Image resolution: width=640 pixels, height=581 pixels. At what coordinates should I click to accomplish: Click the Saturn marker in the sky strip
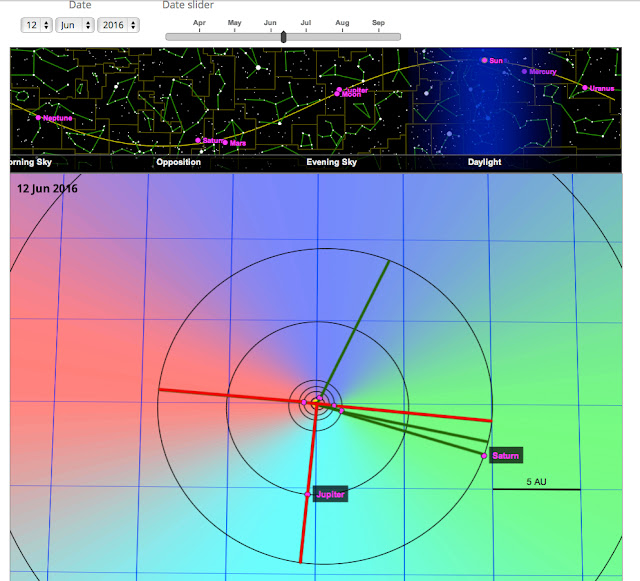(198, 140)
